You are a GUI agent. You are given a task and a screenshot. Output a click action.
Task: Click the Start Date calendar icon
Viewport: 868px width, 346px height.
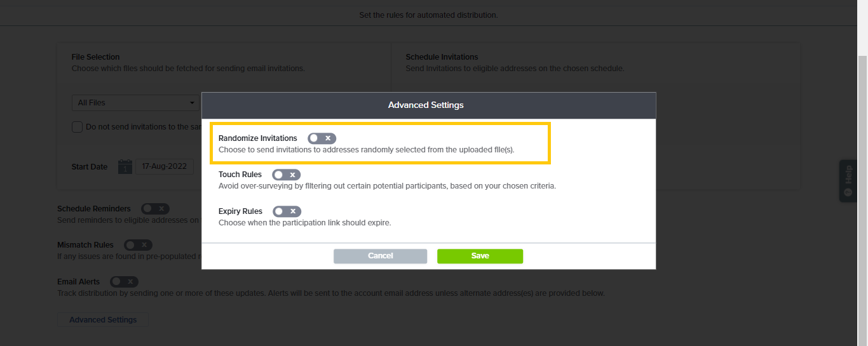tap(125, 166)
